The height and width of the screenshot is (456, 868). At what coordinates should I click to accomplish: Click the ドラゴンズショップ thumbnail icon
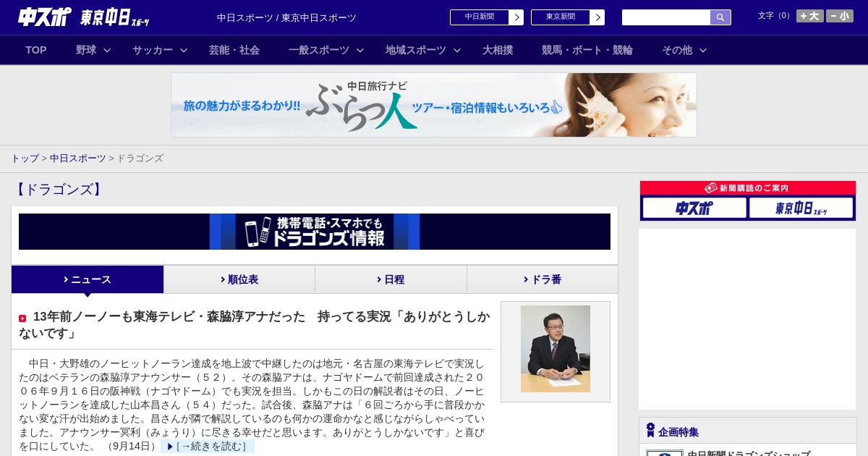[x=665, y=453]
